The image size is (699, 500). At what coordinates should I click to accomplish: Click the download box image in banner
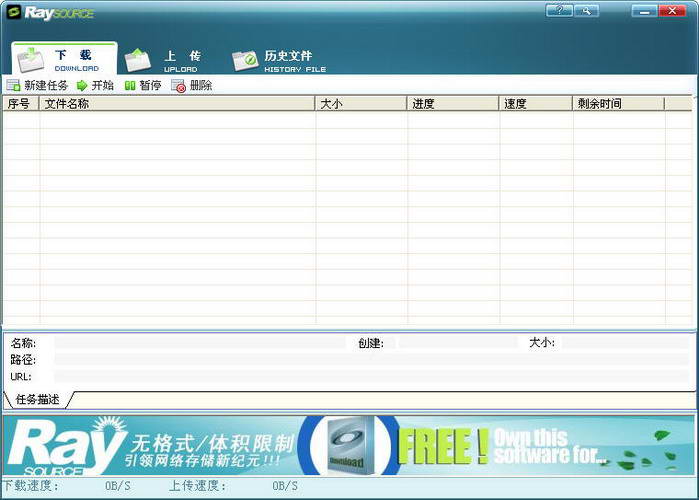(x=349, y=445)
